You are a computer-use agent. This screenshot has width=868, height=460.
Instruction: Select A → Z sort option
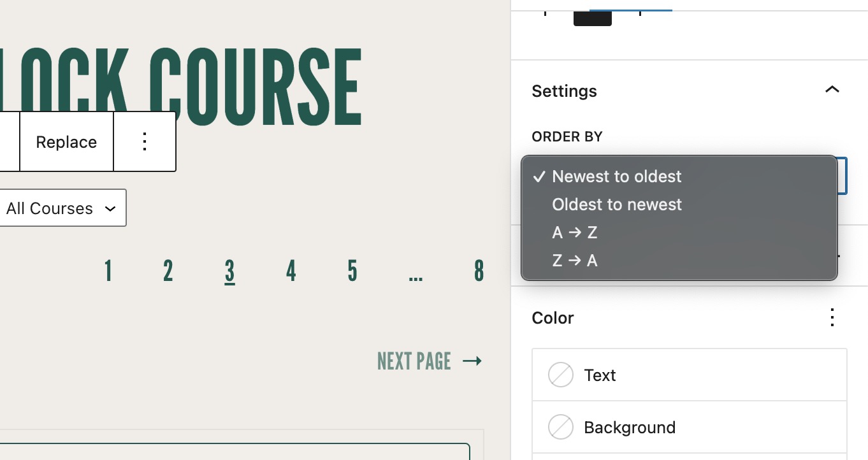pyautogui.click(x=679, y=233)
